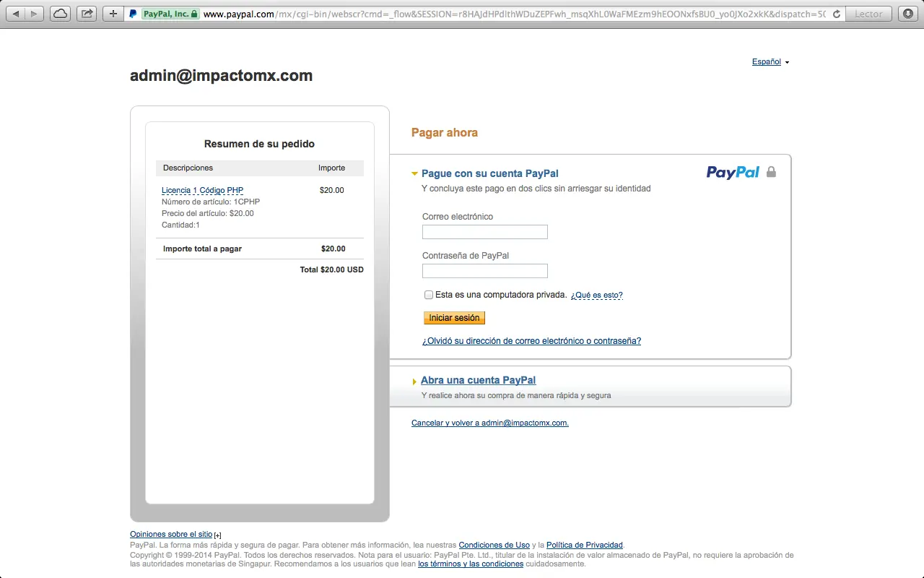Collapse the 'Pague con su cuenta PayPal' section

[414, 173]
